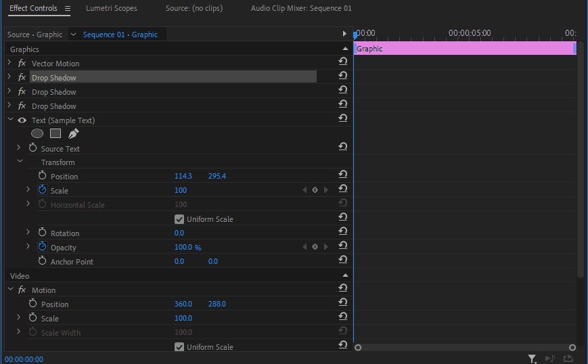Click the right zoom scrollbar handle
588x364 pixels.
572,348
